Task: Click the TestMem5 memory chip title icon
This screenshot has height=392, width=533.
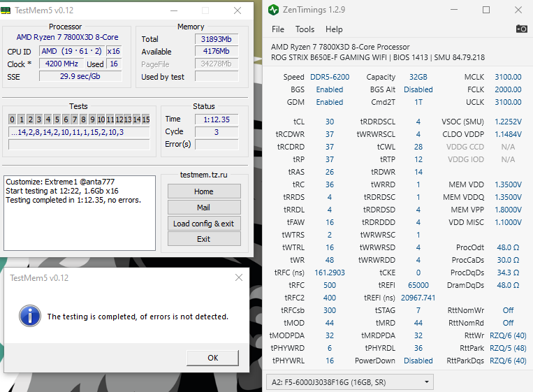Action: point(6,10)
